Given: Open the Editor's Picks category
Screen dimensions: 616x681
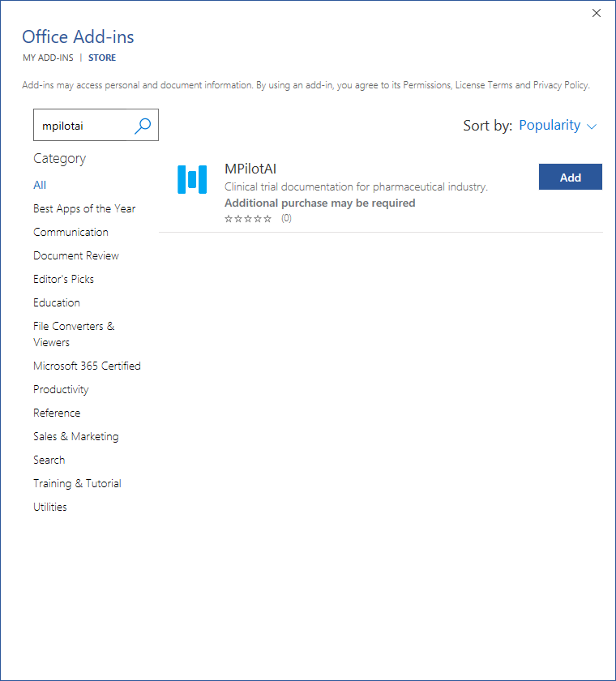Looking at the screenshot, I should pyautogui.click(x=63, y=279).
